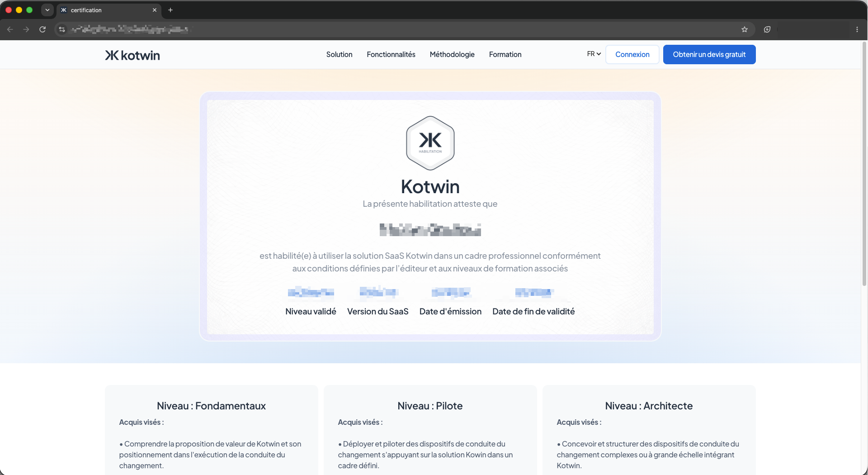Click the Kotwin certificate title

[x=430, y=186]
